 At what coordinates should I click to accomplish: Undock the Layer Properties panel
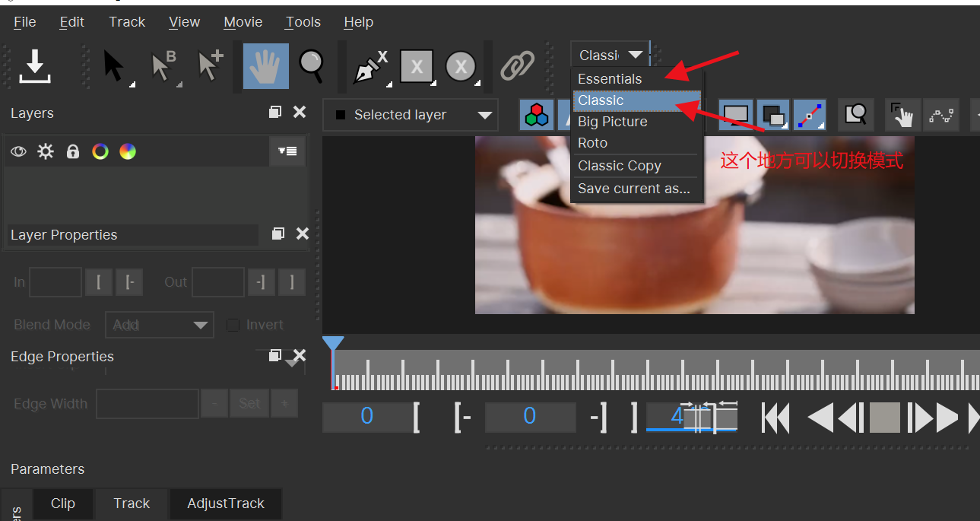[278, 233]
